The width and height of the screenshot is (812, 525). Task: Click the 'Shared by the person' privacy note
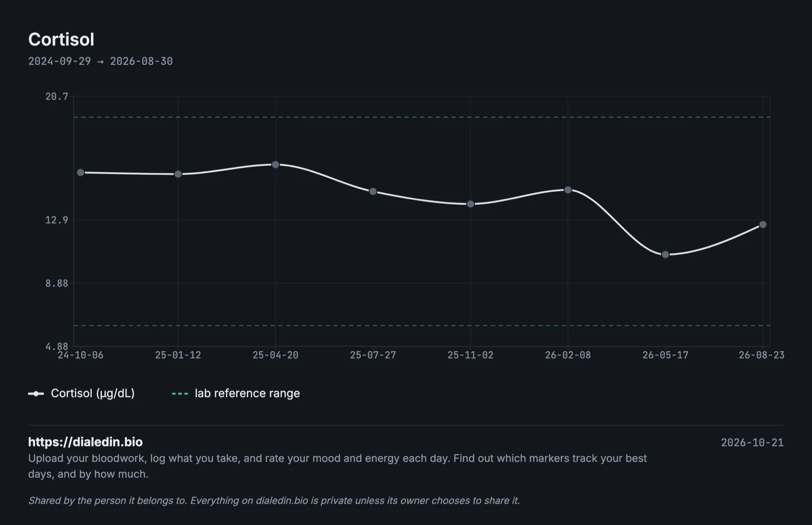coord(274,501)
